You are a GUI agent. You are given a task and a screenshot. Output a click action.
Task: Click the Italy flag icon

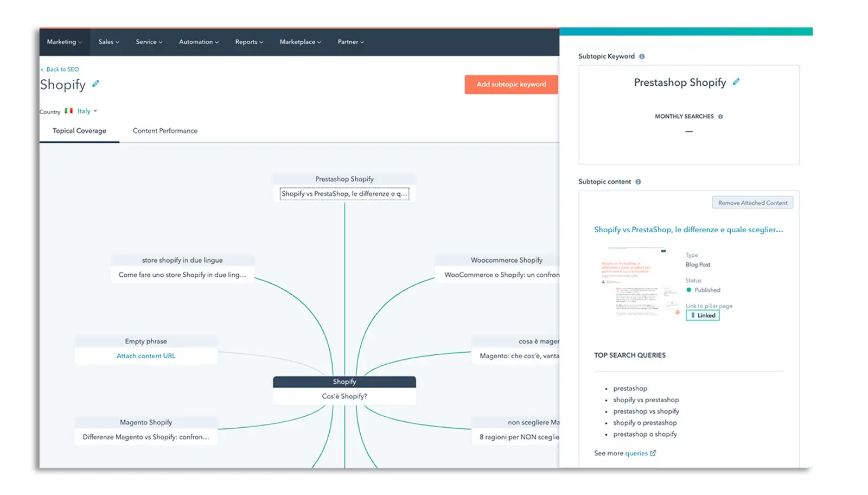click(69, 111)
